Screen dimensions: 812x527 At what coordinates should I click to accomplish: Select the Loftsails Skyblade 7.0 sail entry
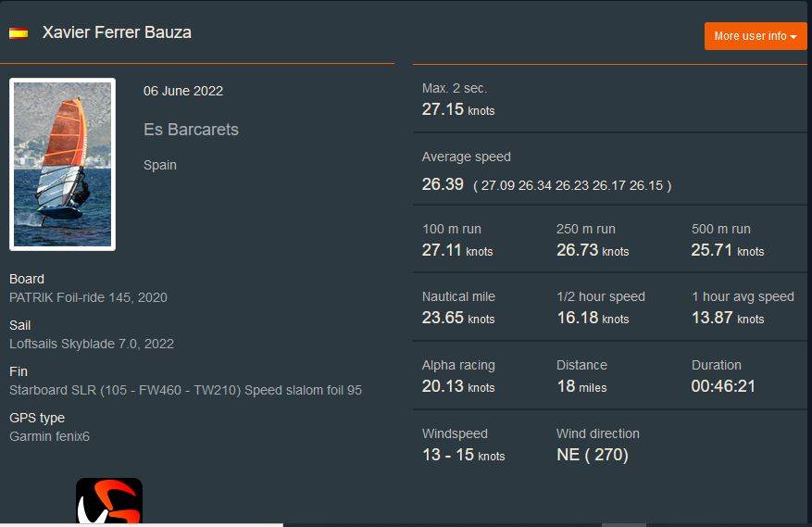92,344
